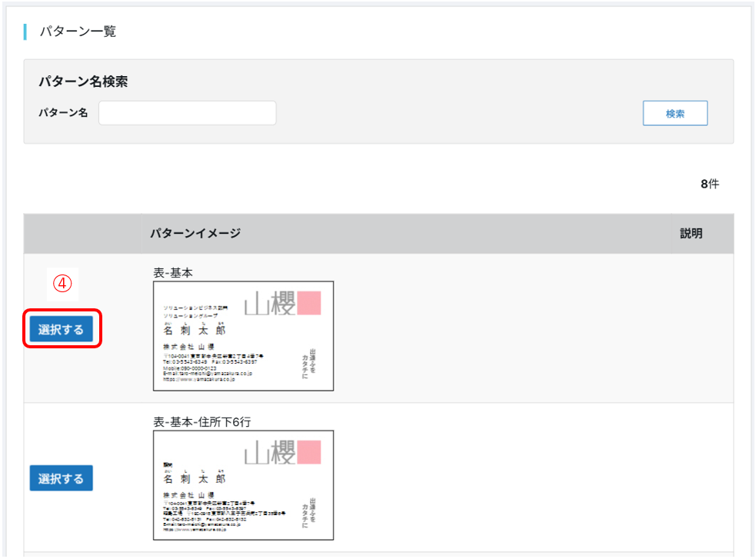Click the パターン名検索 panel title
Viewport: 756px width, 559px height.
[x=82, y=82]
